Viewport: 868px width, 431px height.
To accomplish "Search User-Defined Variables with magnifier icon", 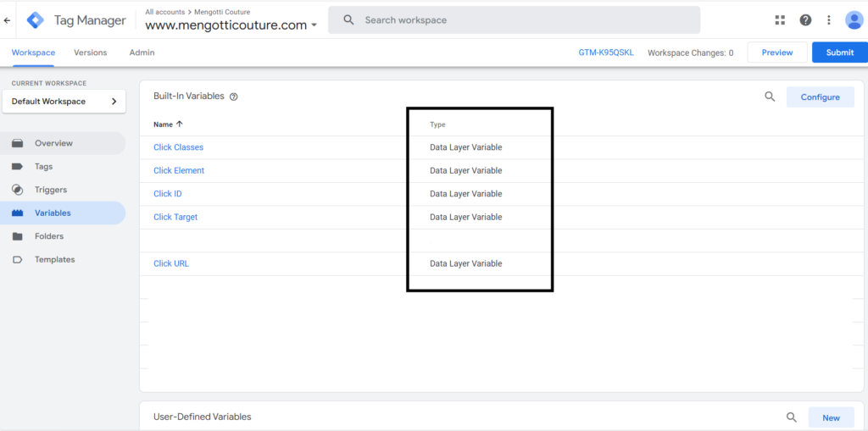I will [792, 417].
